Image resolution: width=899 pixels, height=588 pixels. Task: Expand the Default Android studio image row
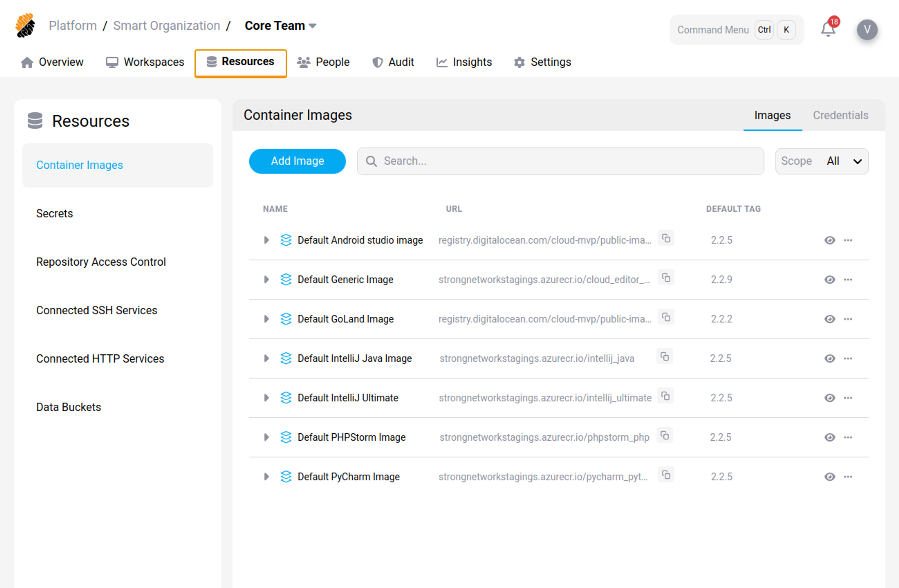[266, 240]
